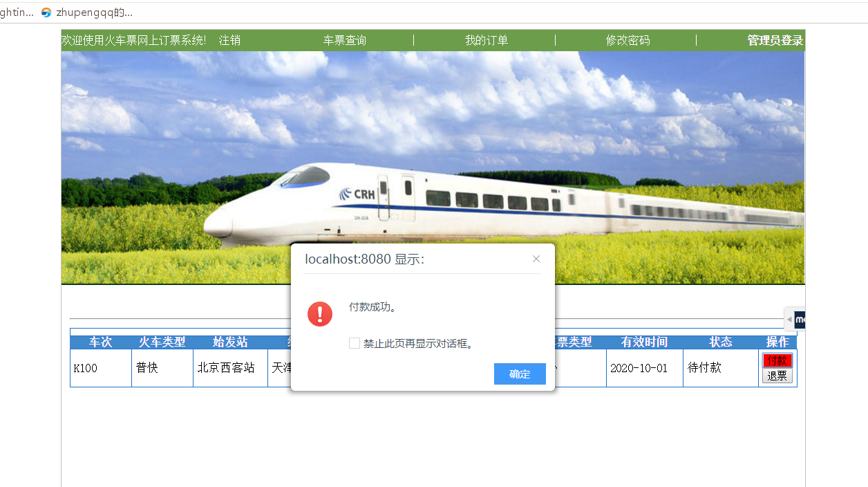The width and height of the screenshot is (868, 487).
Task: Click the red exclamation alert icon
Action: coord(320,314)
